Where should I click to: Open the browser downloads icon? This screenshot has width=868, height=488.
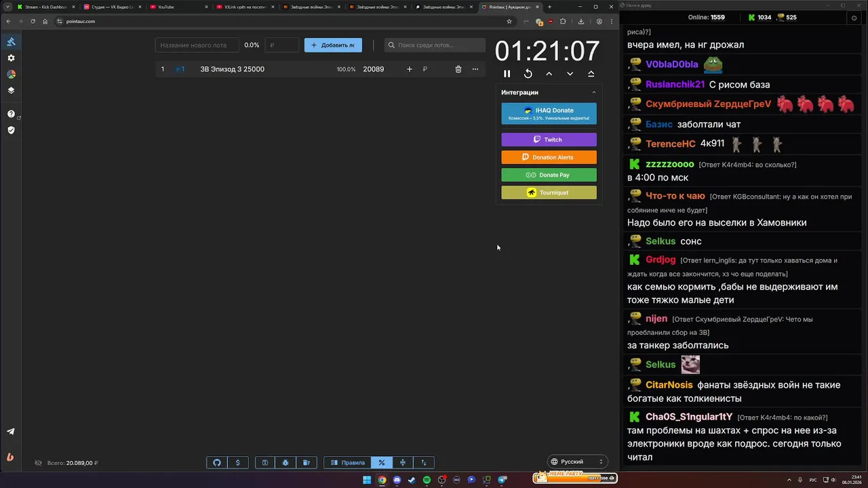tap(581, 21)
